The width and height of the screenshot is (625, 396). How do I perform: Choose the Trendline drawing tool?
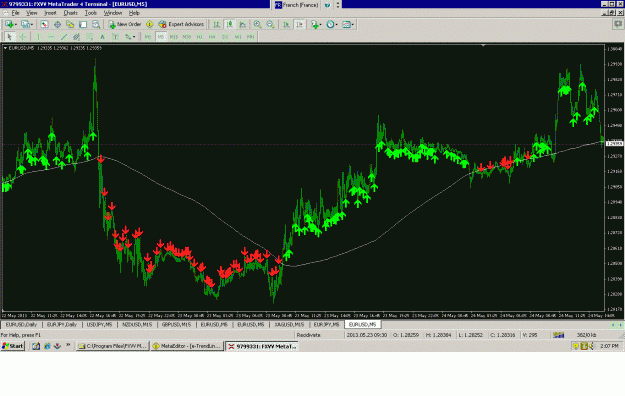(64, 37)
